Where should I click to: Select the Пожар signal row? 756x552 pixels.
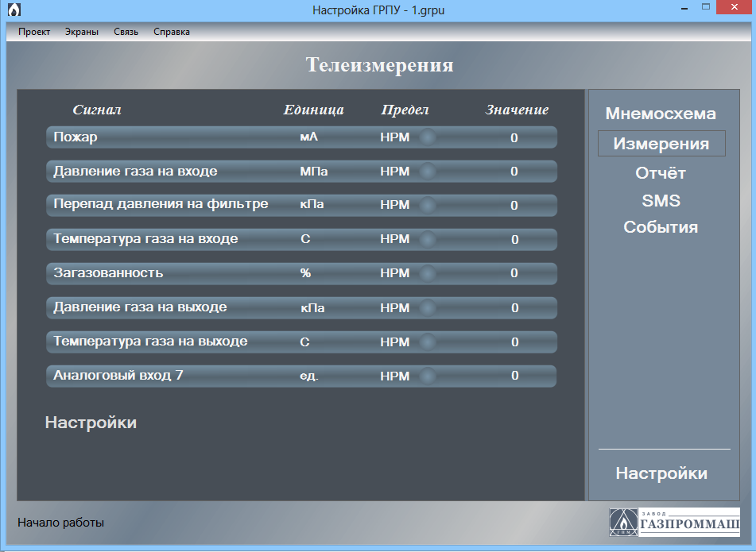(x=302, y=137)
